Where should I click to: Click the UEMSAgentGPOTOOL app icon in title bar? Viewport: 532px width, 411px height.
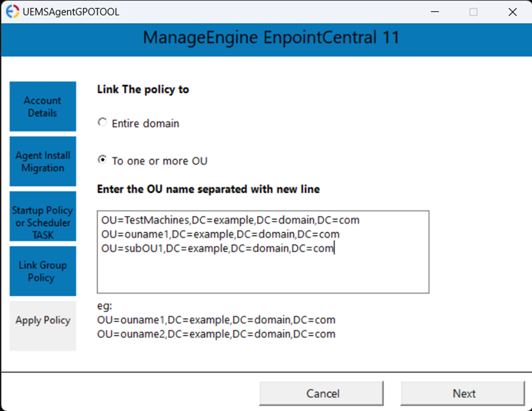pyautogui.click(x=13, y=12)
